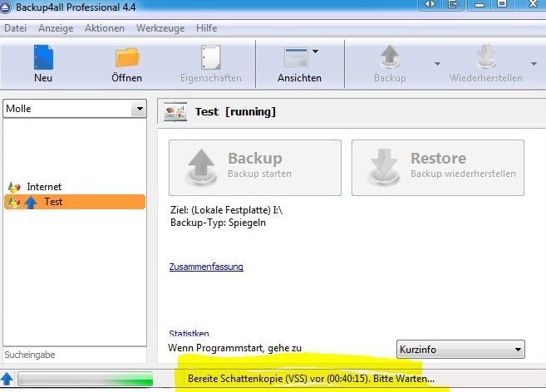Click the blue arrow on Test job

(31, 203)
